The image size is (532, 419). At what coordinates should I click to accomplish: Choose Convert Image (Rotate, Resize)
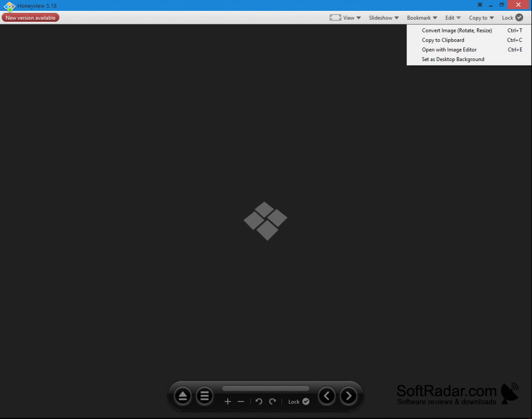point(469,31)
